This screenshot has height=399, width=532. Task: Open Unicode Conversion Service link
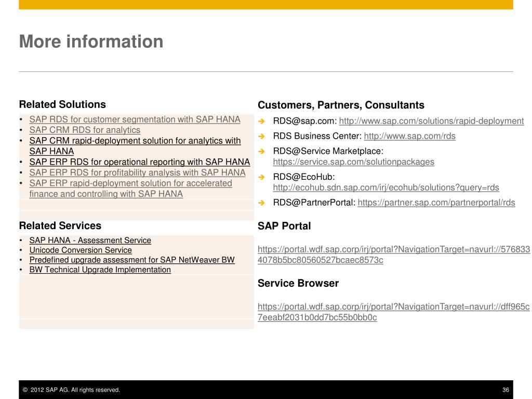[x=81, y=250]
